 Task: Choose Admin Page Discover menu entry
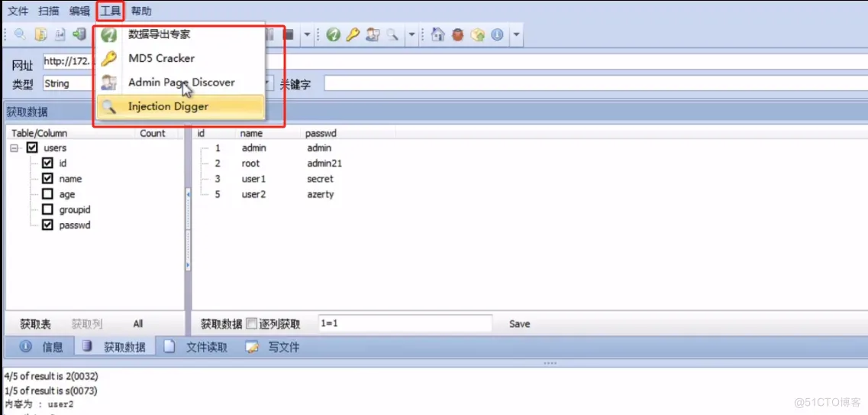[x=180, y=83]
